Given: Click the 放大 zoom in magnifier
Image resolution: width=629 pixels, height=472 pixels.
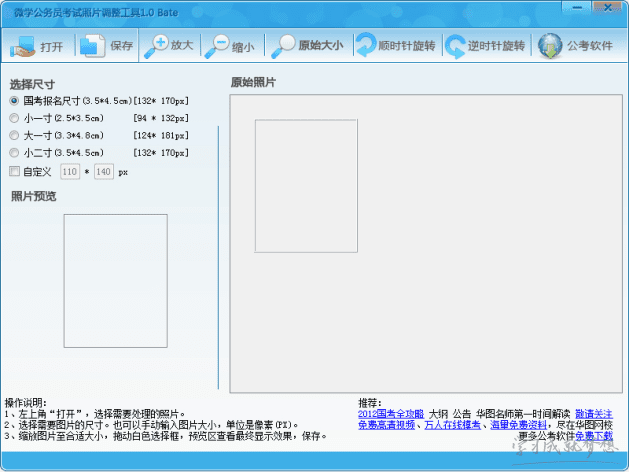Looking at the screenshot, I should pos(156,47).
